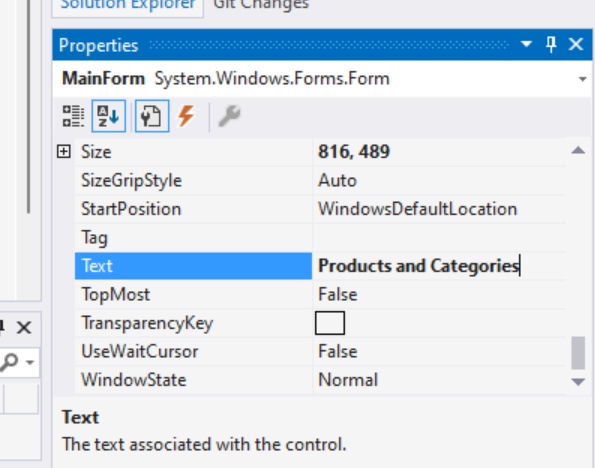Image resolution: width=595 pixels, height=468 pixels.
Task: Expand the Size property node
Action: [63, 151]
